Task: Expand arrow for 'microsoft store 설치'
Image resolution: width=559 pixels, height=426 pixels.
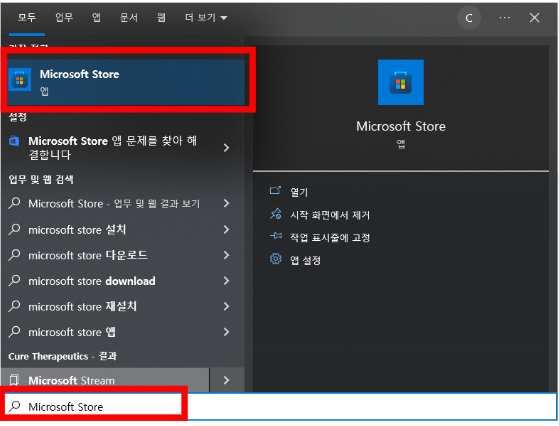Action: (226, 230)
